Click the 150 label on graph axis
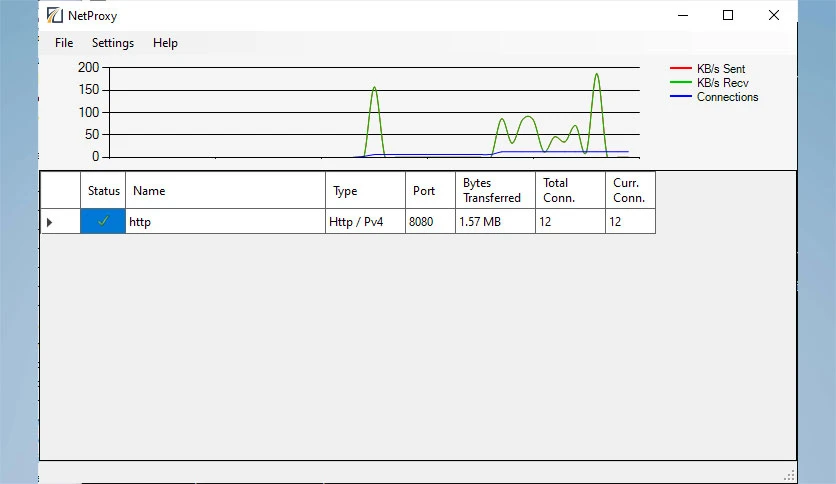Image resolution: width=836 pixels, height=484 pixels. [89, 90]
